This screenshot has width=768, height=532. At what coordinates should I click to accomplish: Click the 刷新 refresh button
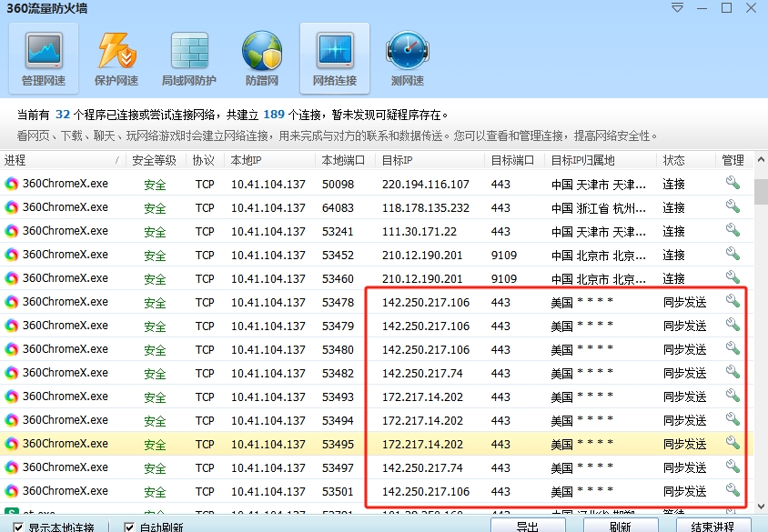point(621,526)
